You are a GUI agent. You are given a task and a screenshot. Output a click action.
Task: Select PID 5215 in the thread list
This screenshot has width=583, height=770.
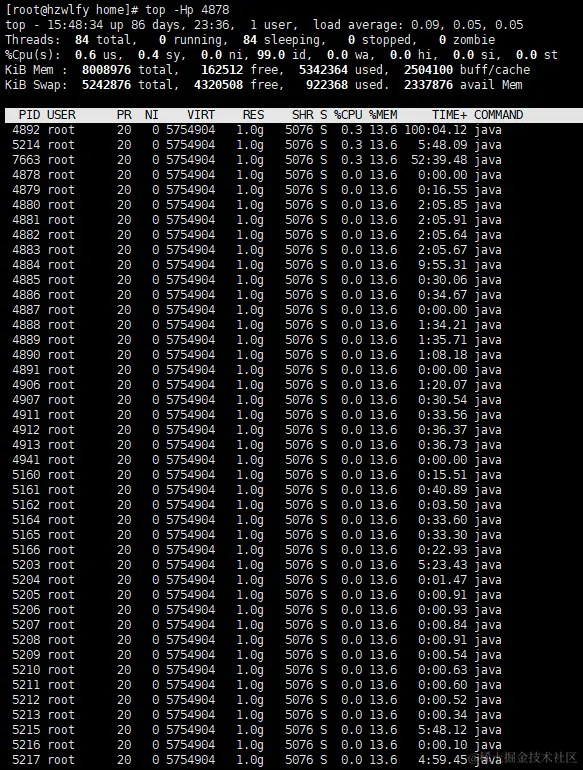coord(26,730)
